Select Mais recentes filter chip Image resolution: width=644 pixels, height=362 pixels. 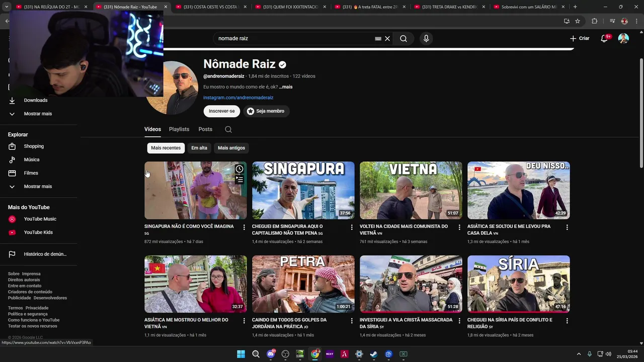click(x=166, y=148)
